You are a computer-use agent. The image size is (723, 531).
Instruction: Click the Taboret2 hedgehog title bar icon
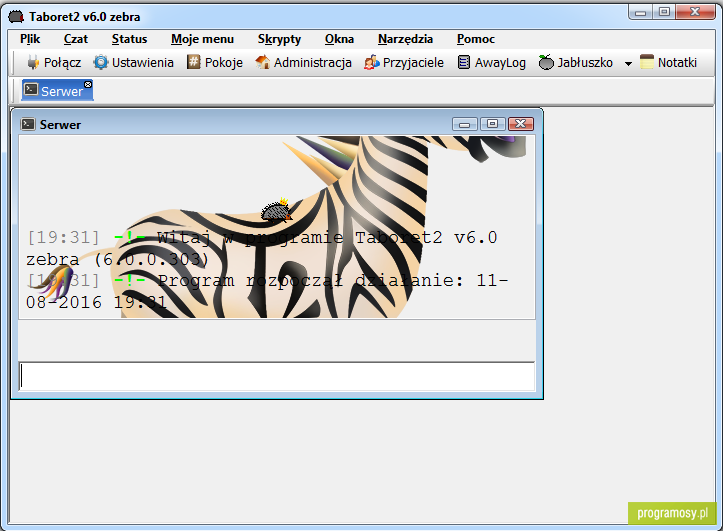tap(16, 17)
